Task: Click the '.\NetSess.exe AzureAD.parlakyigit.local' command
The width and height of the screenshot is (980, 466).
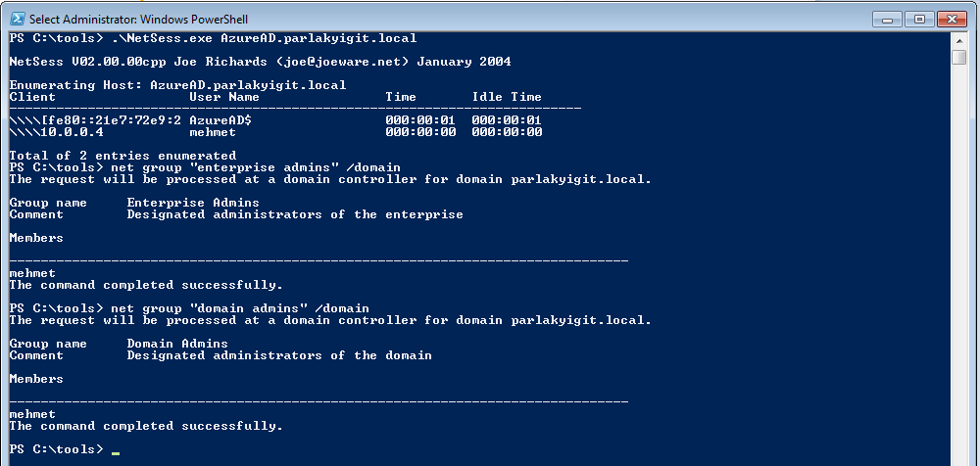Action: (x=264, y=39)
